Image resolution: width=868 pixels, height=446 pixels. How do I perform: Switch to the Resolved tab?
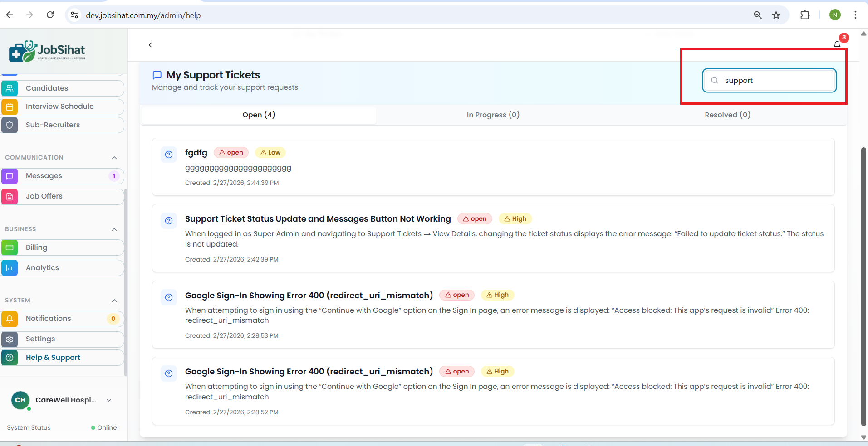(727, 115)
